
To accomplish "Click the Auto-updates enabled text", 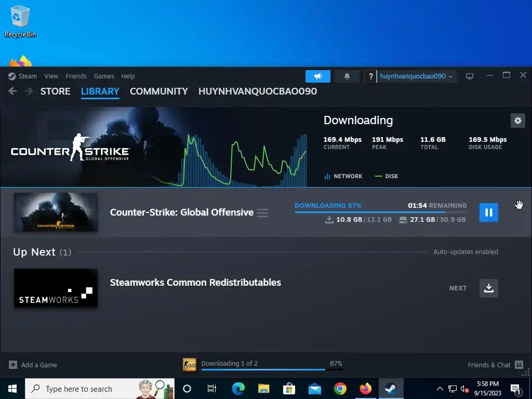I will tap(465, 252).
